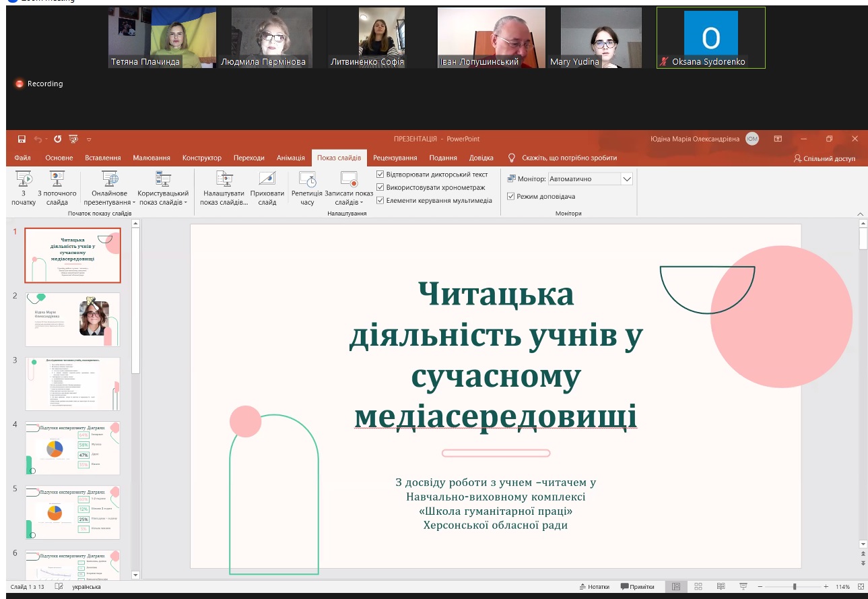Viewport: 868px width, 599px height.
Task: Click subtitle 'Школа гуманітарної праці' text
Action: [x=496, y=511]
